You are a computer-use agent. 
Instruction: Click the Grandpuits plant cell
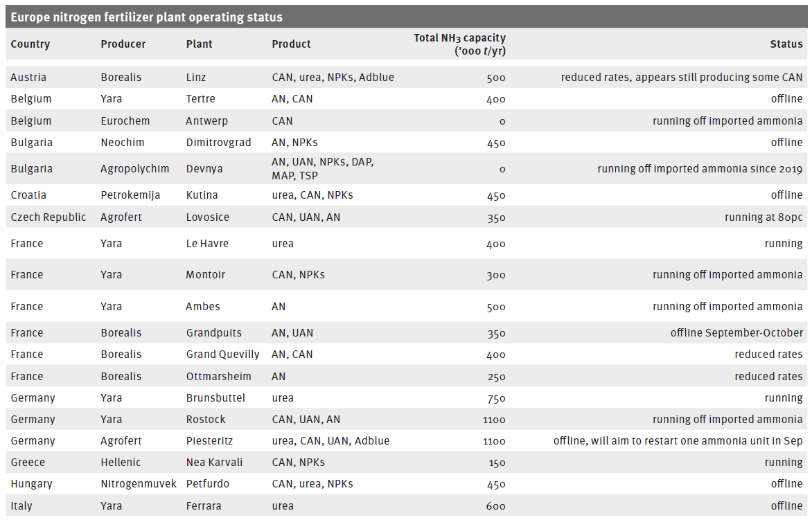pyautogui.click(x=214, y=333)
